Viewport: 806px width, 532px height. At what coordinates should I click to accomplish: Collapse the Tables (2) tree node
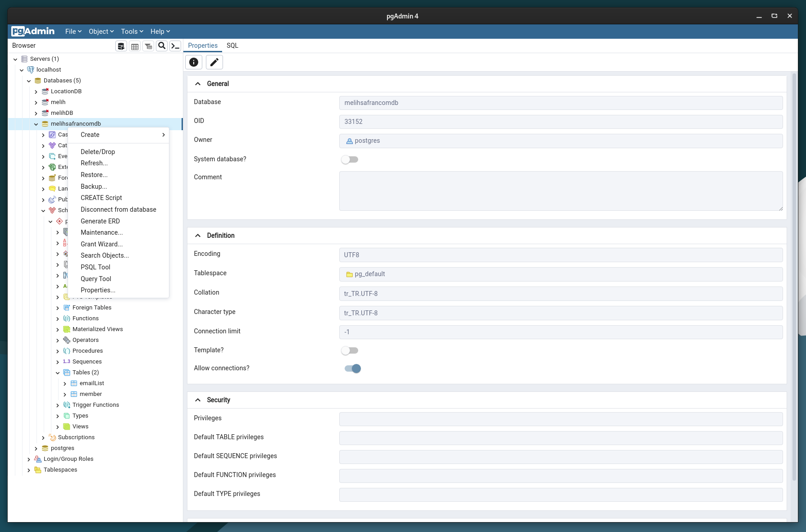pos(58,373)
